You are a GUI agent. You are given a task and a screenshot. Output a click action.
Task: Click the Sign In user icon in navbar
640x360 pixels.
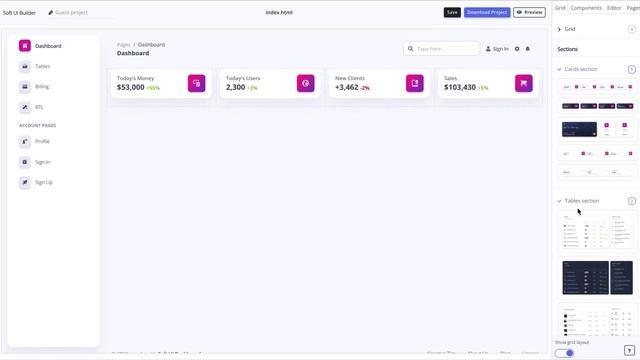(488, 49)
